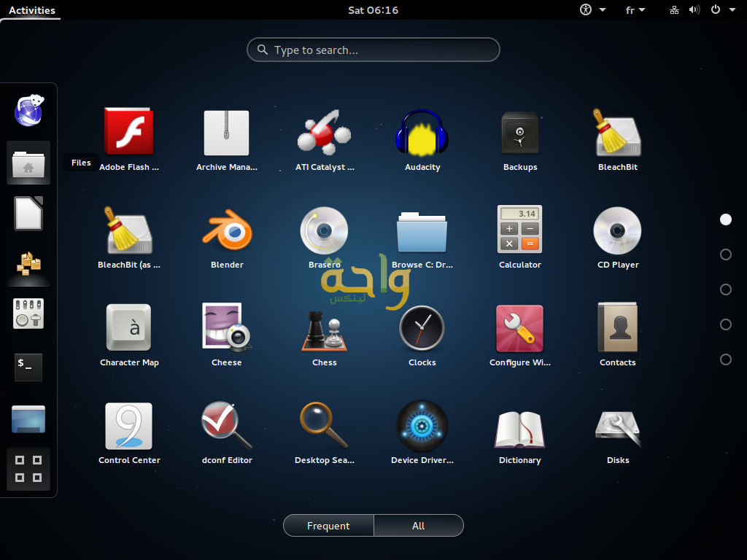
Task: Start Blender
Action: 227,230
